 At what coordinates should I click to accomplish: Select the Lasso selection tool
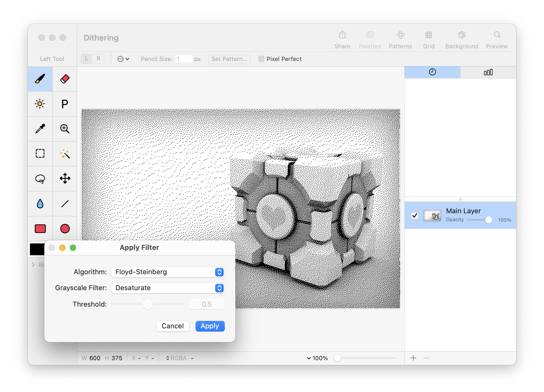pyautogui.click(x=40, y=179)
